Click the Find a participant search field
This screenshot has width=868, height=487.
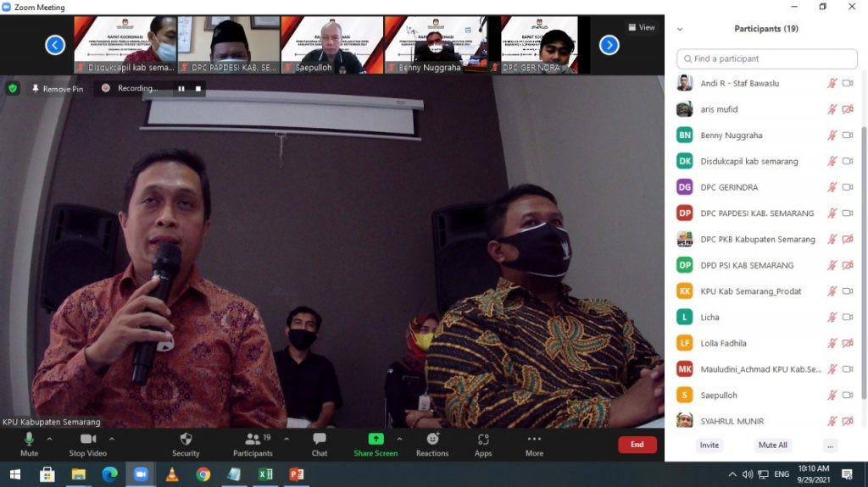(766, 59)
